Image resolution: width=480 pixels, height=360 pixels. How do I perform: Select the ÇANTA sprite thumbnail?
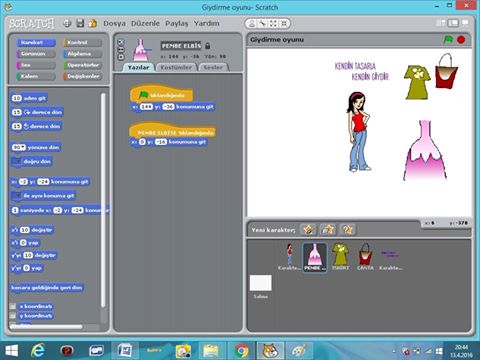[x=365, y=257]
